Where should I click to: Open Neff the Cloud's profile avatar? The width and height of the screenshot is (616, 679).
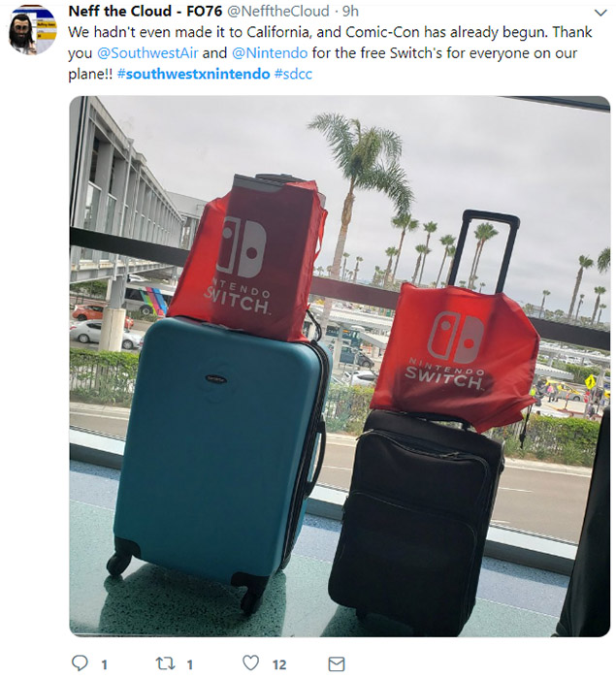(33, 30)
